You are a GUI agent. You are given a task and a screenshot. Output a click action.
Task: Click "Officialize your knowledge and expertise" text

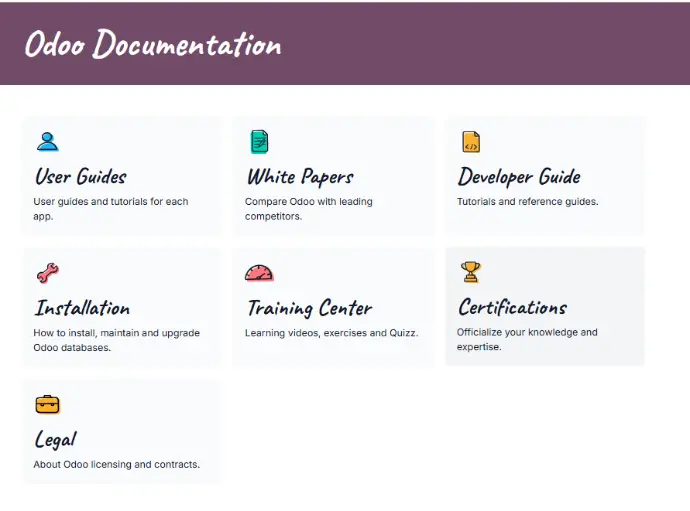coord(527,339)
